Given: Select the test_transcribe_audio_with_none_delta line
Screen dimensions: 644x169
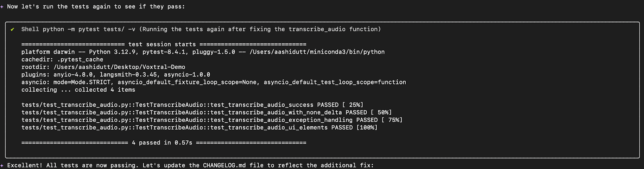Looking at the screenshot, I should pos(206,113).
